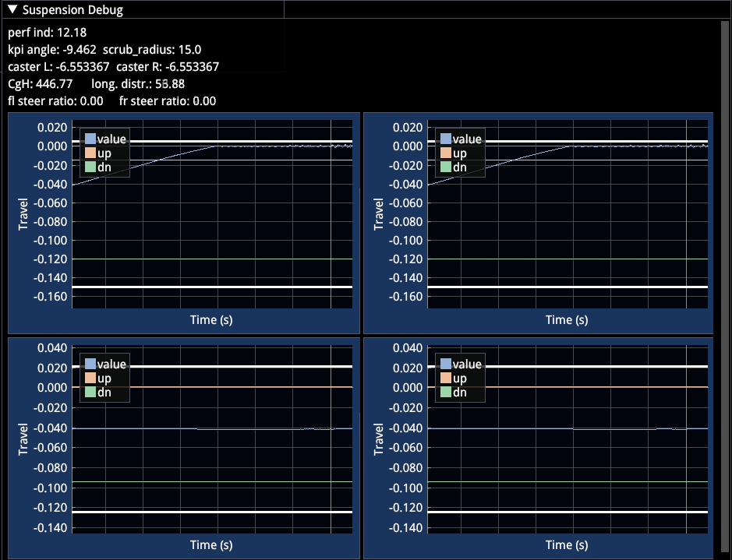Collapse the Suspension Debug header triangle
Image resolution: width=732 pixels, height=560 pixels.
tap(12, 9)
